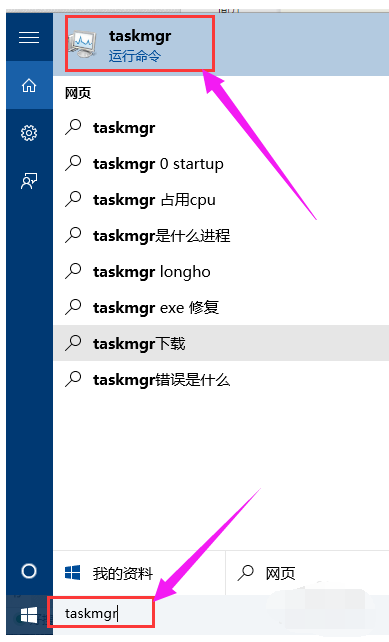
Task: Choose the taskmgr是什么进程 suggestion
Action: (221, 236)
